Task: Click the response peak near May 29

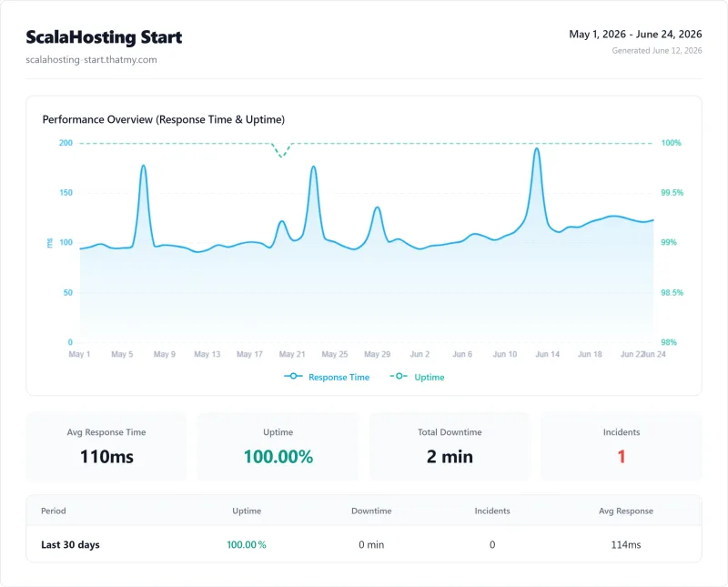Action: 378,207
